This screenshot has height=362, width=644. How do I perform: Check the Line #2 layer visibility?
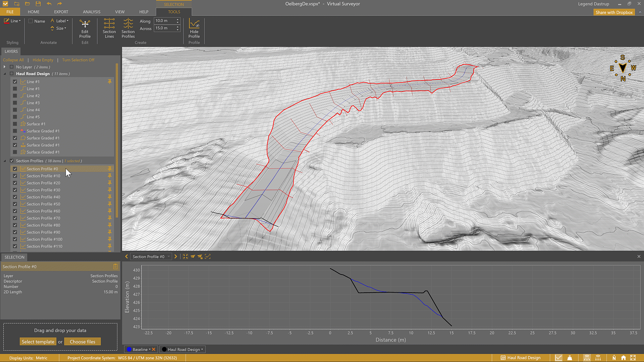[15, 96]
